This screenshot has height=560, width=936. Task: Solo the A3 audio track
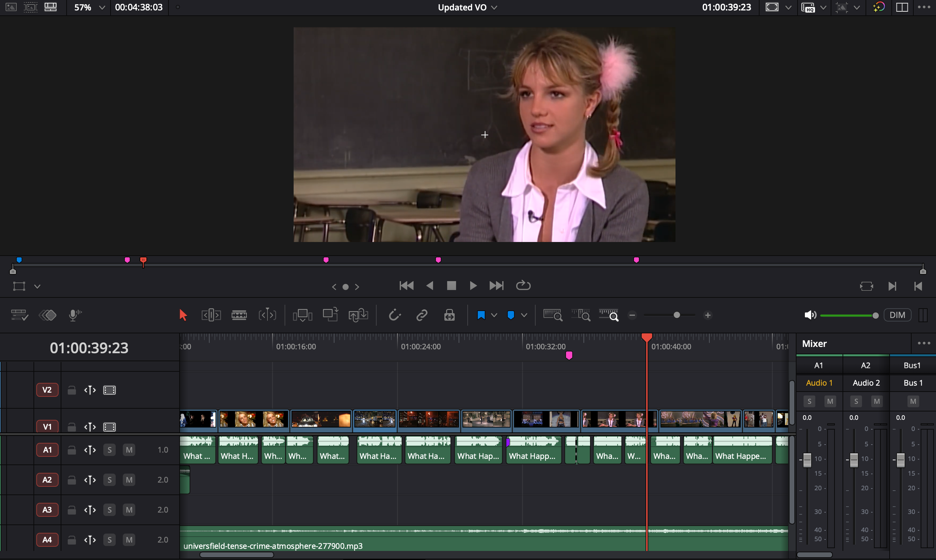[110, 510]
